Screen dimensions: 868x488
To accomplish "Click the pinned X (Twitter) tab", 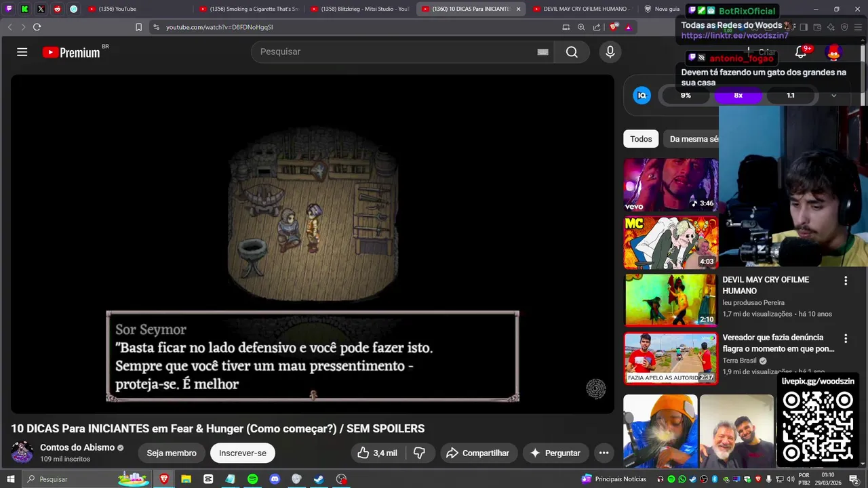I will tap(41, 9).
